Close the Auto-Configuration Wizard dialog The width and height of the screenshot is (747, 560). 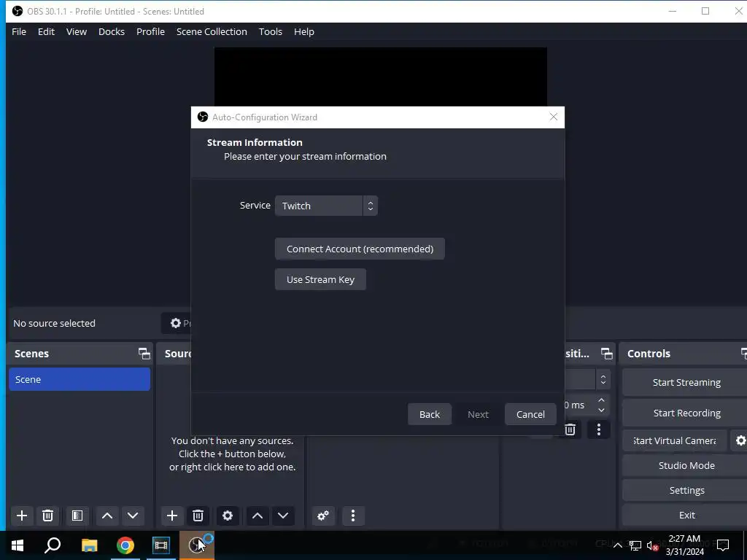coord(553,117)
